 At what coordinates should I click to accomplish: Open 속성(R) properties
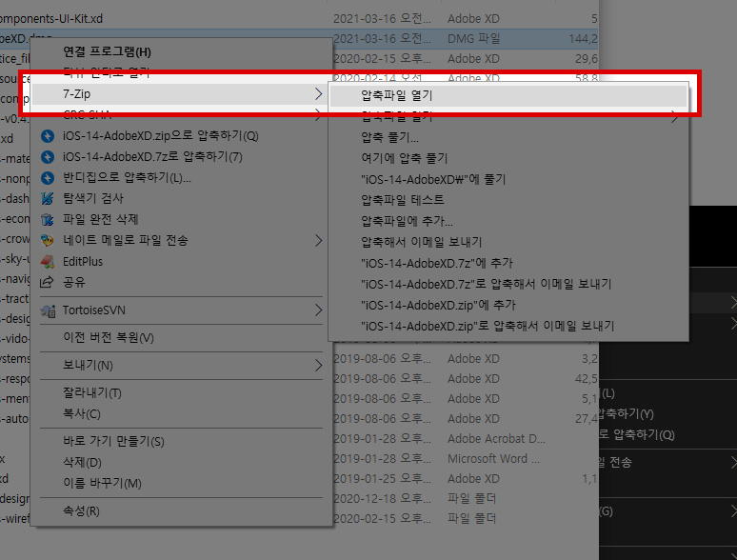pos(81,510)
